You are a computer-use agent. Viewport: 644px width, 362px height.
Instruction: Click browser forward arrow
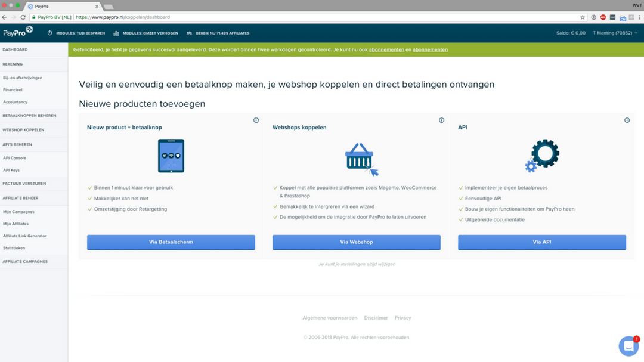click(x=14, y=17)
